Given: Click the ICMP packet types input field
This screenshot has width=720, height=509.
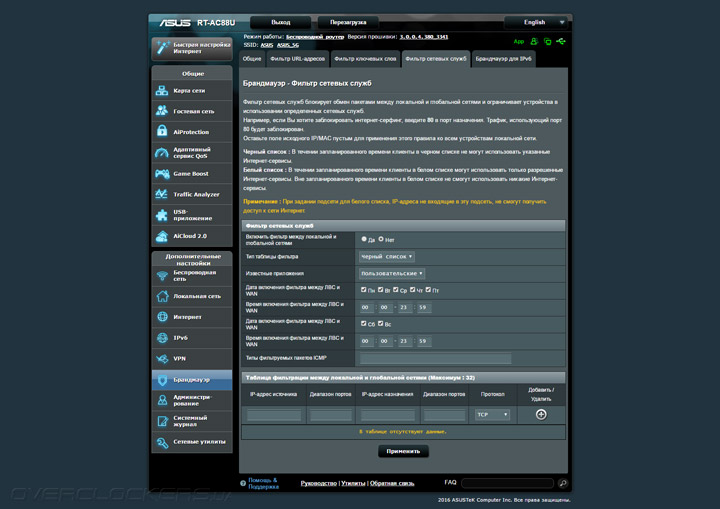Looking at the screenshot, I should (x=435, y=358).
